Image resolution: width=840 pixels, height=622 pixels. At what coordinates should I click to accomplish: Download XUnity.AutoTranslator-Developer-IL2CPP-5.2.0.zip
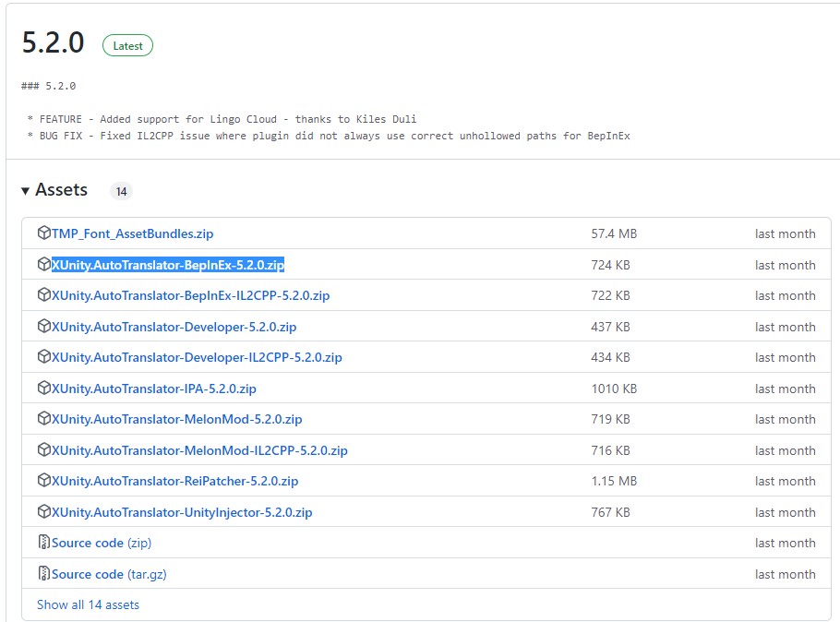197,357
